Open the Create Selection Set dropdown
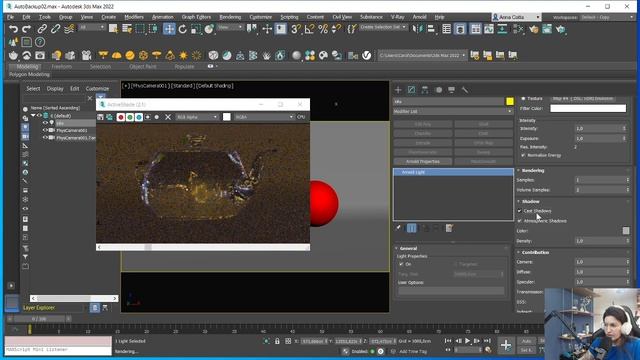Viewport: 640px width, 360px height. click(x=383, y=27)
